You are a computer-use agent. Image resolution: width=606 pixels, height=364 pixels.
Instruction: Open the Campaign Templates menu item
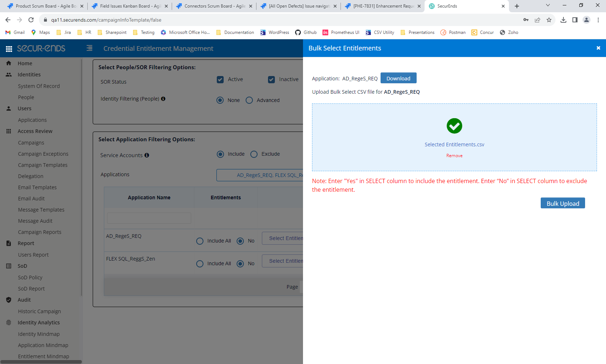[43, 165]
